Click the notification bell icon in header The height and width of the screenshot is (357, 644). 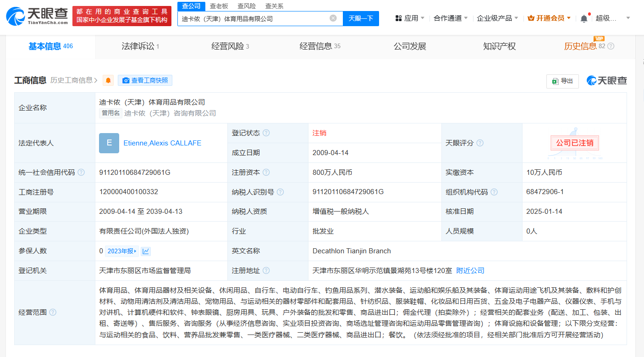click(x=583, y=18)
